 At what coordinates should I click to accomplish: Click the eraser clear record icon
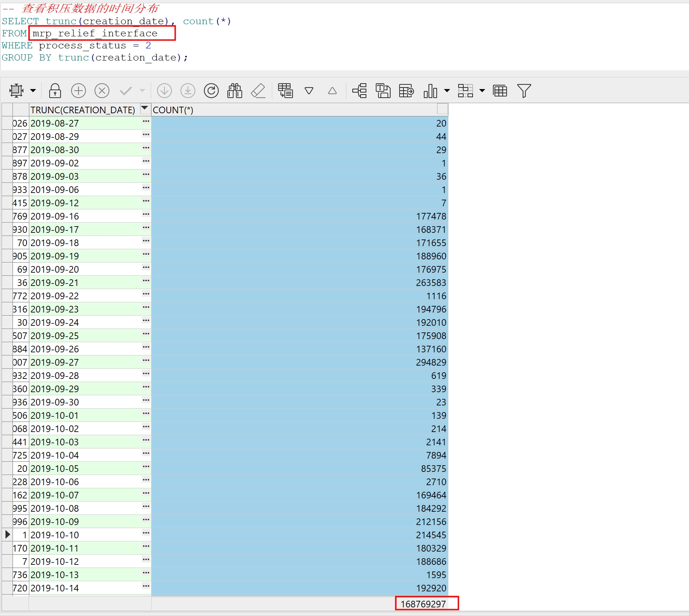click(x=258, y=91)
